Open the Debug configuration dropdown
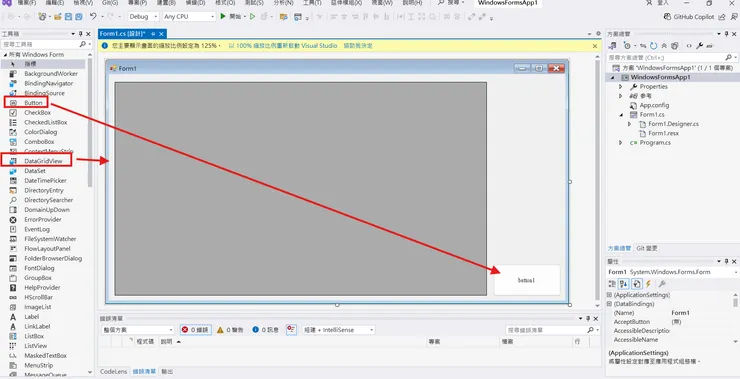Image resolution: width=740 pixels, height=379 pixels. click(x=143, y=17)
